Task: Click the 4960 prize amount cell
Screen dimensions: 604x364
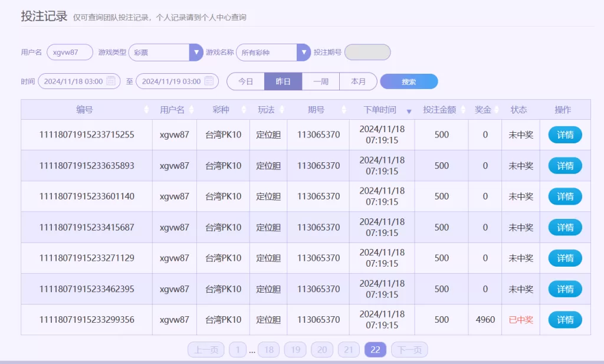Action: 485,320
